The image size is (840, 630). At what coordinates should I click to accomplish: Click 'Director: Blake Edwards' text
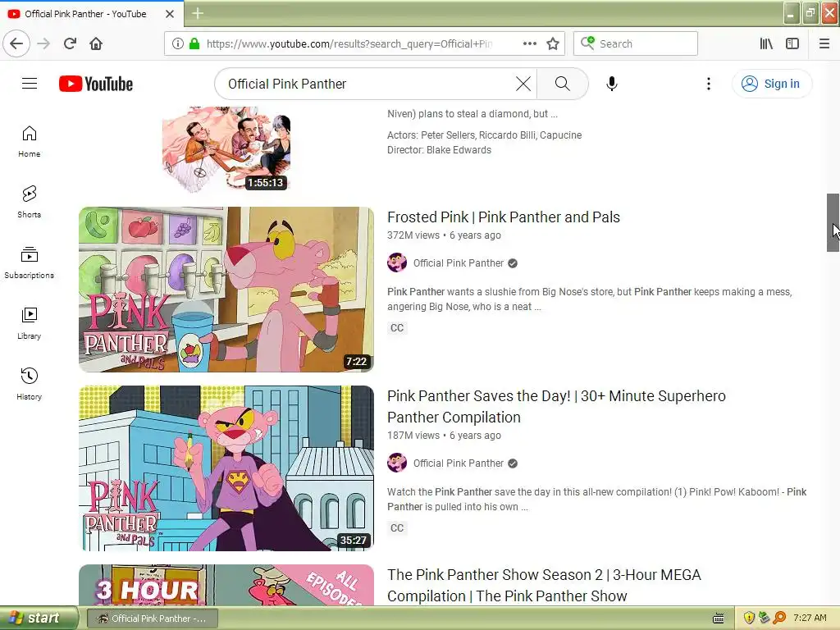[440, 150]
